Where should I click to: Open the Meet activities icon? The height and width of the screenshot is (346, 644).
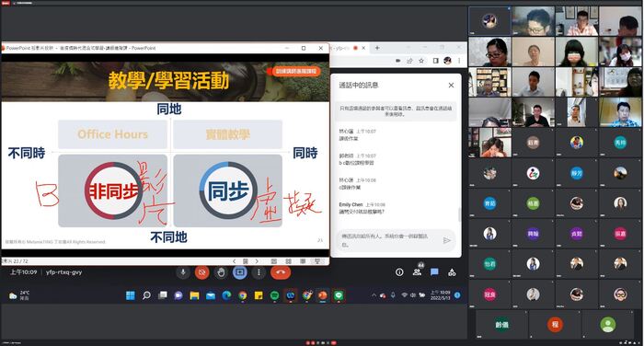(x=452, y=272)
